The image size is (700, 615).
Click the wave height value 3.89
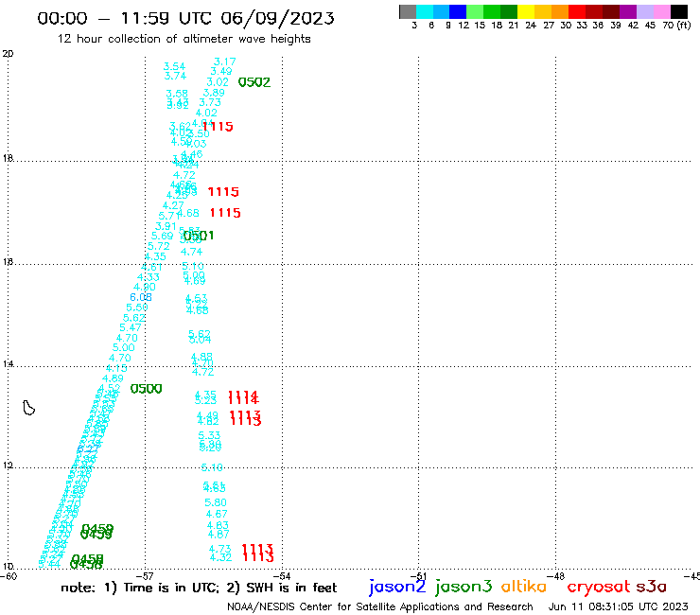214,93
